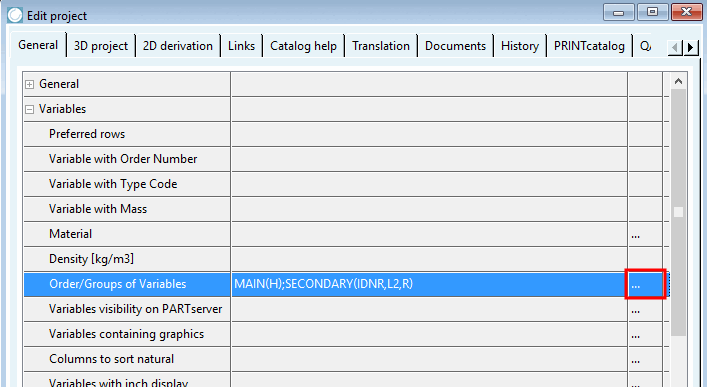Select Columns to sort natural row
Image resolution: width=707 pixels, height=387 pixels.
pyautogui.click(x=127, y=359)
